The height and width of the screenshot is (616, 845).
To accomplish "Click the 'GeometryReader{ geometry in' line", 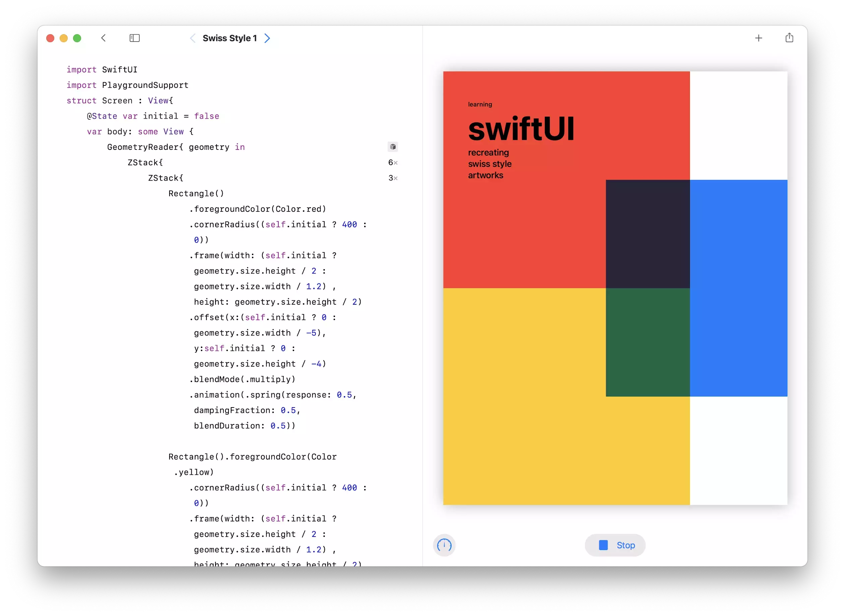I will click(x=176, y=147).
